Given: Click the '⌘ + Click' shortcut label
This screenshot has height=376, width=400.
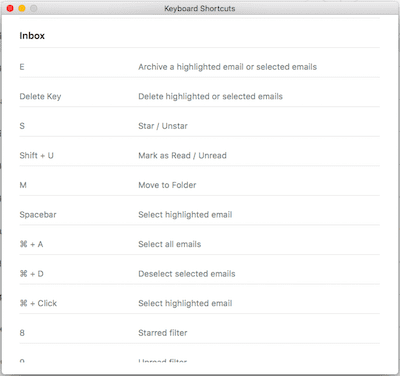Looking at the screenshot, I should (38, 303).
